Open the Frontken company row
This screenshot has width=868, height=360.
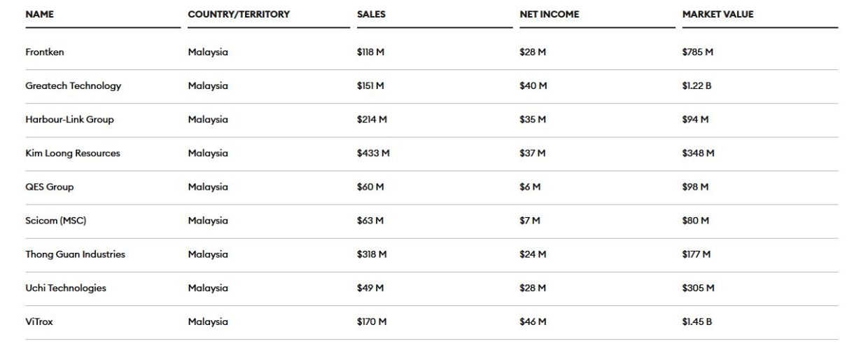pyautogui.click(x=431, y=53)
